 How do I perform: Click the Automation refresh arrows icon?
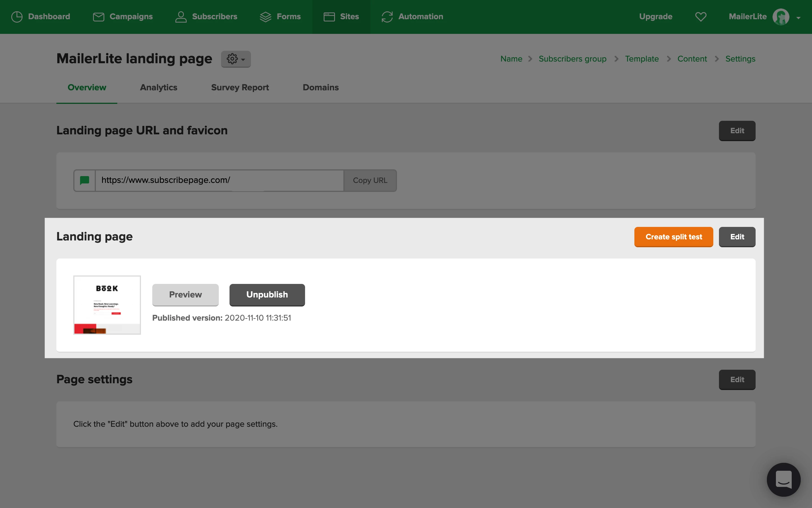point(387,16)
